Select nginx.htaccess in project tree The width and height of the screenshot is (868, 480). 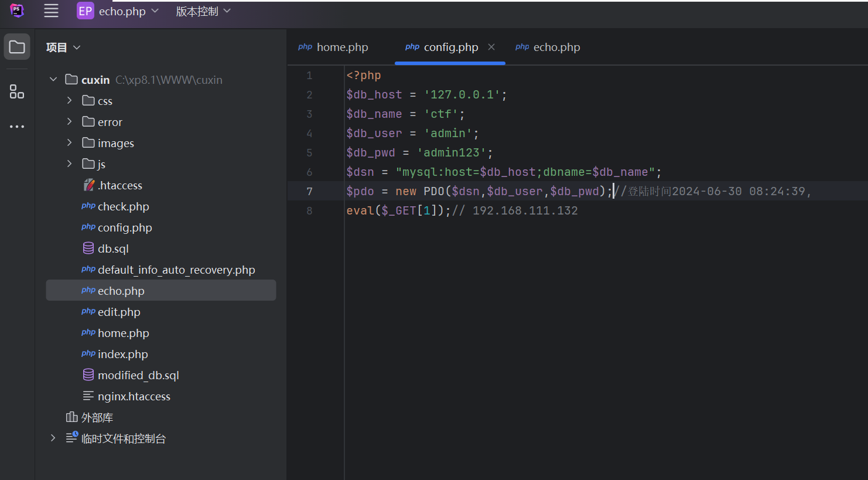[x=134, y=396]
